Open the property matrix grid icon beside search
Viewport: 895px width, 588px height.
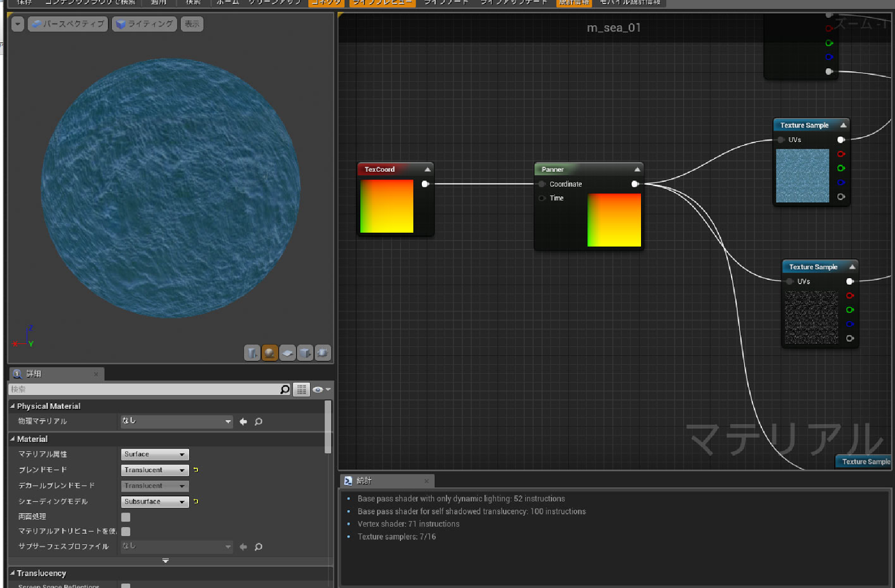pos(301,389)
